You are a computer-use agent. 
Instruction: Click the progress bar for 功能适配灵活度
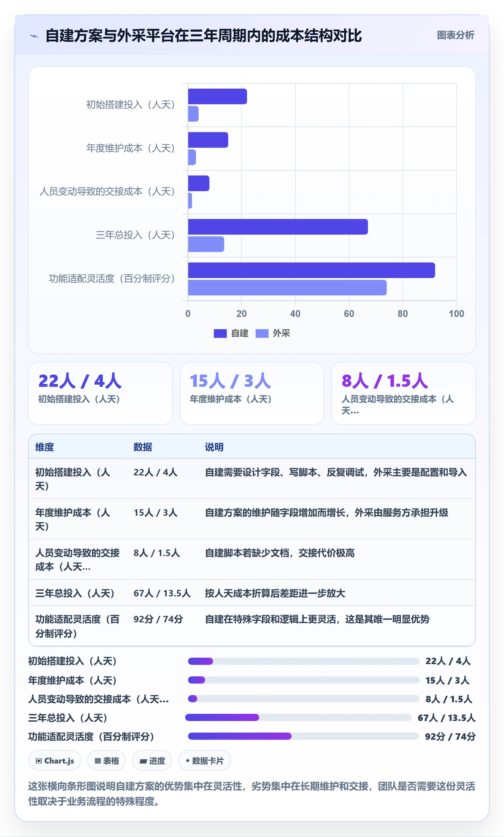[x=303, y=736]
